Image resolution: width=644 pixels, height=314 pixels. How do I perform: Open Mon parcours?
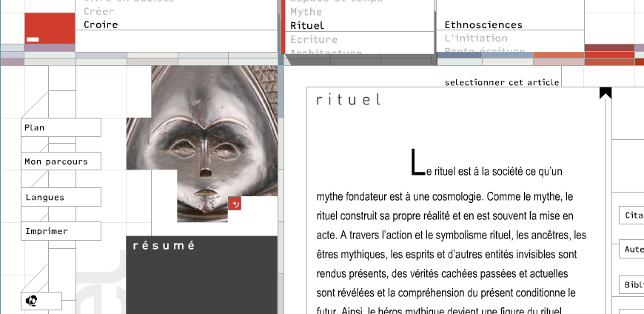pyautogui.click(x=61, y=161)
